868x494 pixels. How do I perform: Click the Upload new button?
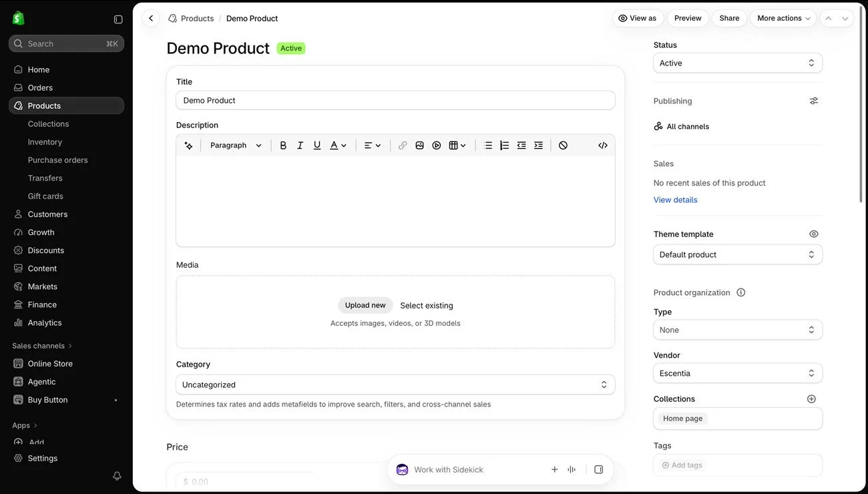(365, 305)
